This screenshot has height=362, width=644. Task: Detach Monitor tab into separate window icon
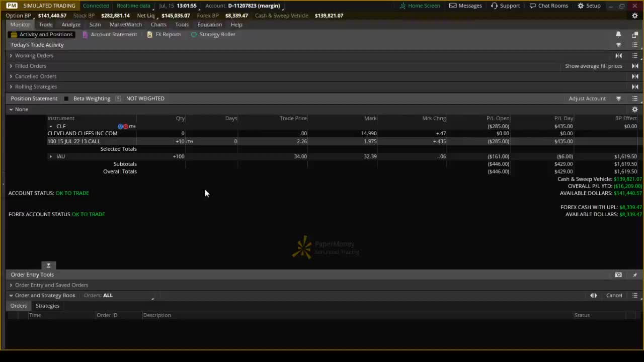pyautogui.click(x=635, y=34)
